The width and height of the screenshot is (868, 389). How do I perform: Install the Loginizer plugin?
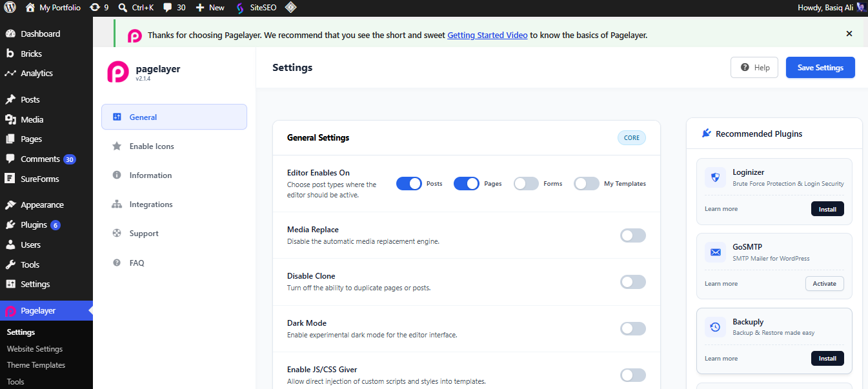827,209
